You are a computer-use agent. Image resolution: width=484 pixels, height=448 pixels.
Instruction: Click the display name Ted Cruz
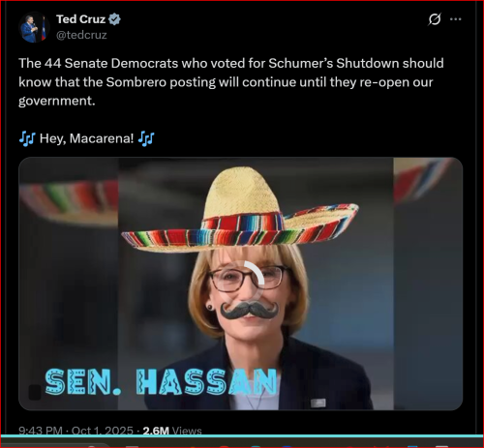(80, 19)
